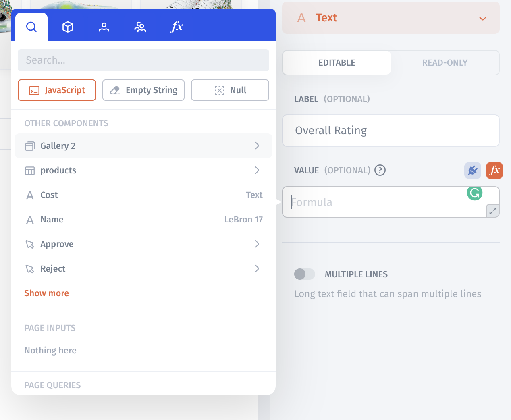The width and height of the screenshot is (511, 420).
Task: Select the single user tab icon
Action: tap(104, 27)
